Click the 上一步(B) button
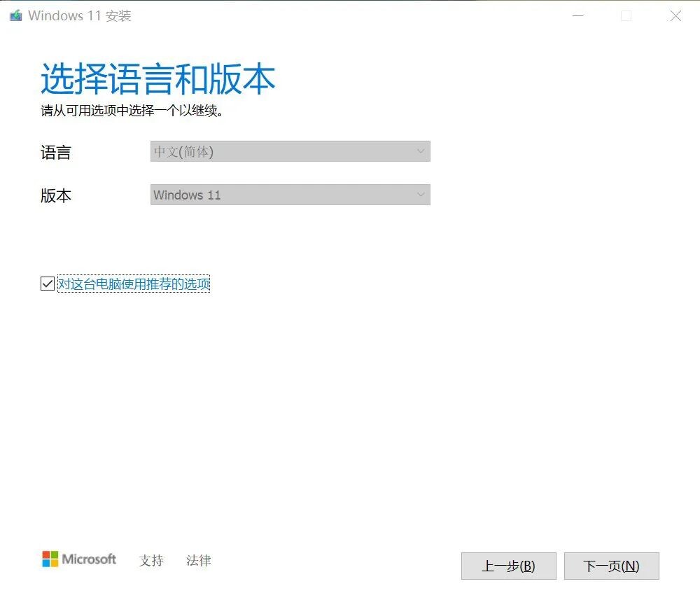 click(508, 566)
